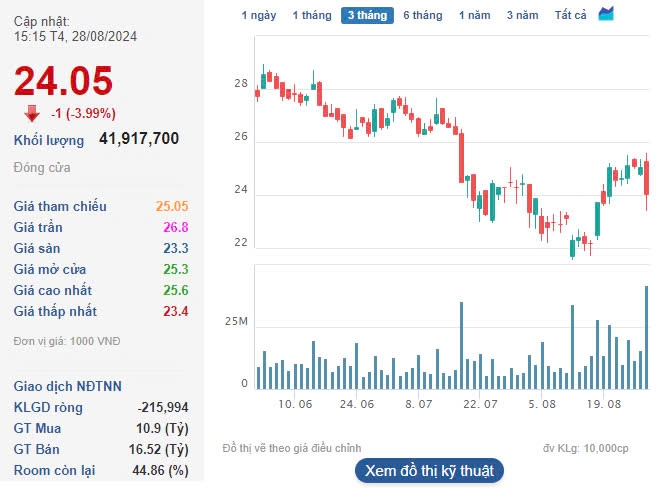This screenshot has width=667, height=488.
Task: Open 'Xem đồ thị kỹ thuật' button
Action: point(429,471)
